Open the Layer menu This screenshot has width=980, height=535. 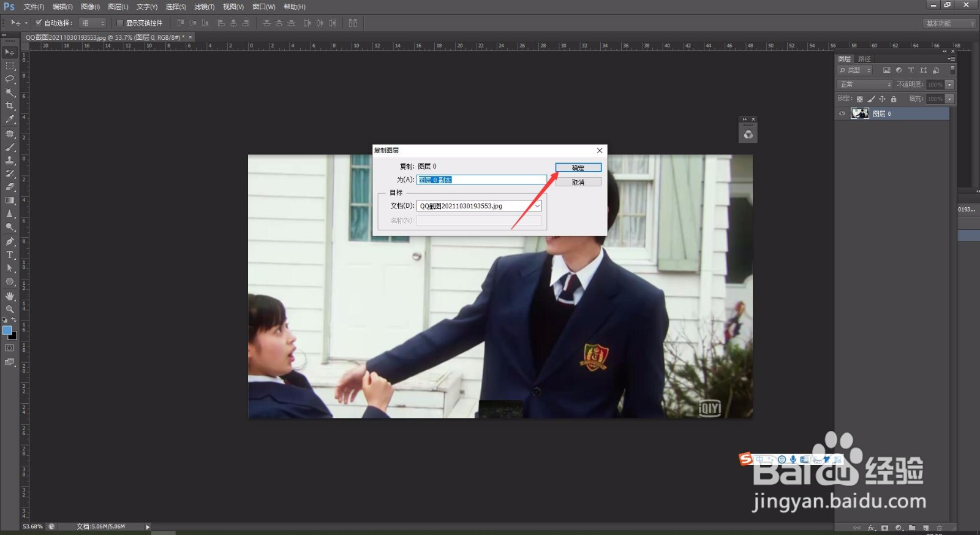click(118, 7)
